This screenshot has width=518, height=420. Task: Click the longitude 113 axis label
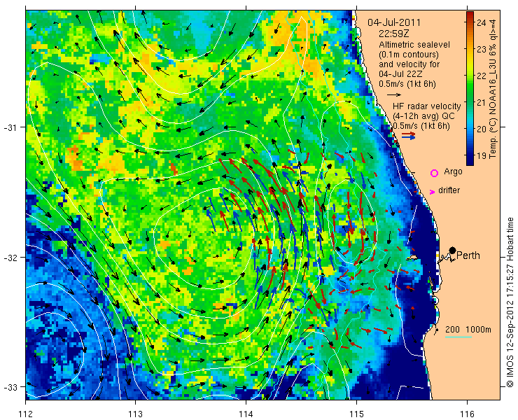click(x=135, y=414)
